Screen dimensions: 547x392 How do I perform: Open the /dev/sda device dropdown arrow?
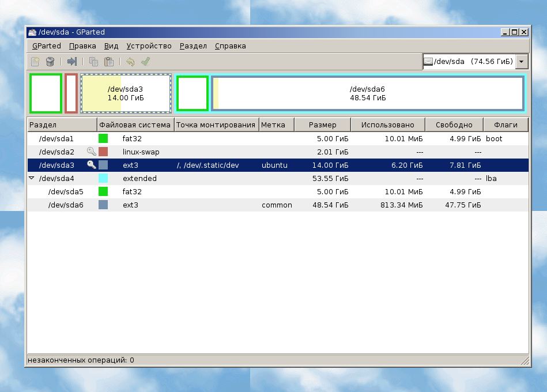click(521, 62)
